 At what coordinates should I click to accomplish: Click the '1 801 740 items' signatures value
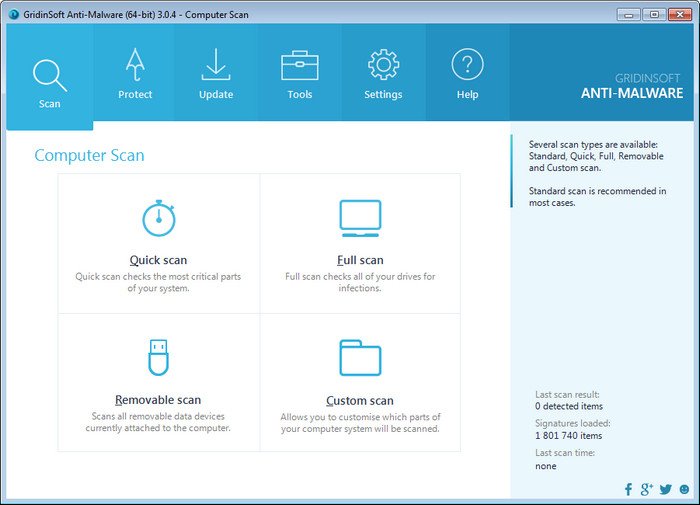569,436
